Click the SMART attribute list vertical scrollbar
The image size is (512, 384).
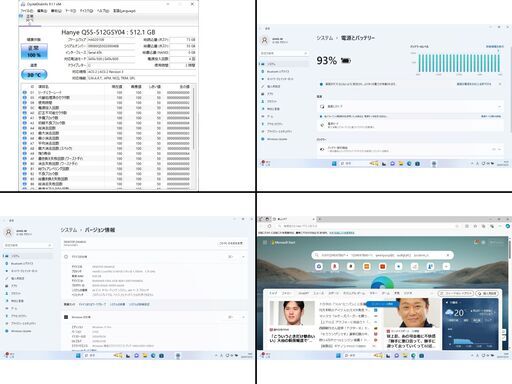[x=194, y=137]
